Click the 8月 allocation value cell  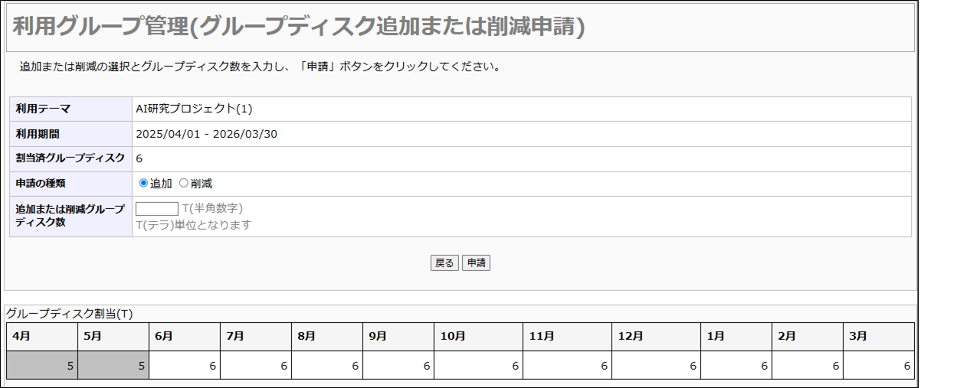pyautogui.click(x=327, y=366)
